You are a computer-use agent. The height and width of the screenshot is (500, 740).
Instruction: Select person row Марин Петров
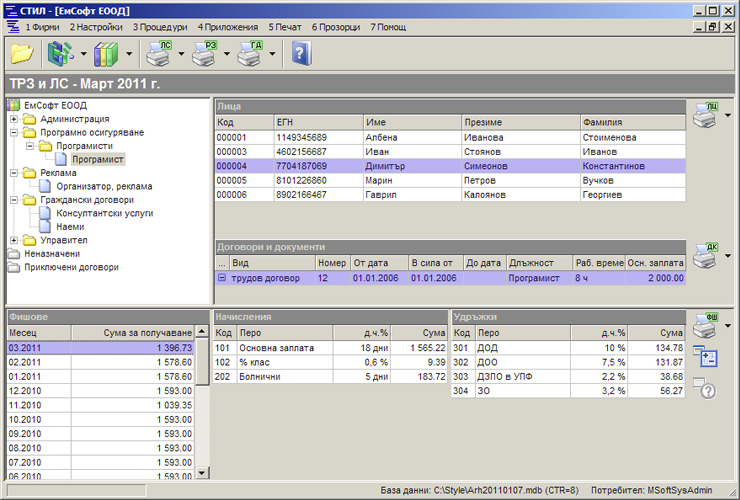(x=450, y=180)
